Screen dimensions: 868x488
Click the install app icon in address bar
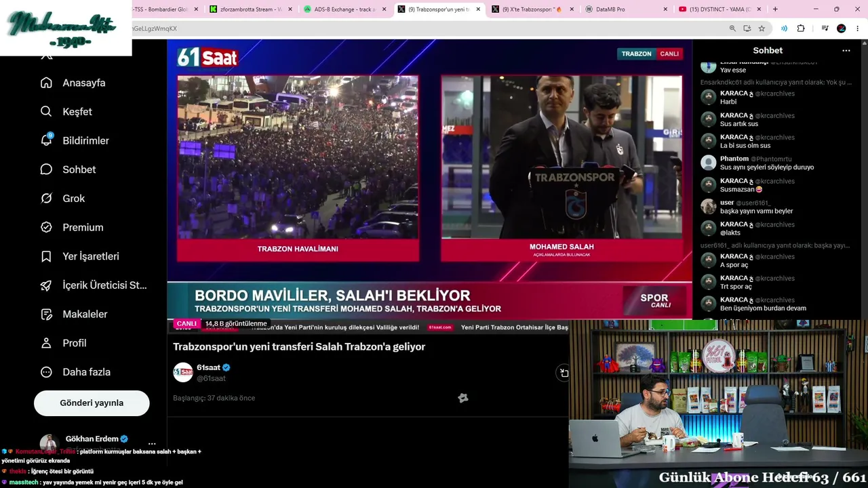[x=747, y=28]
